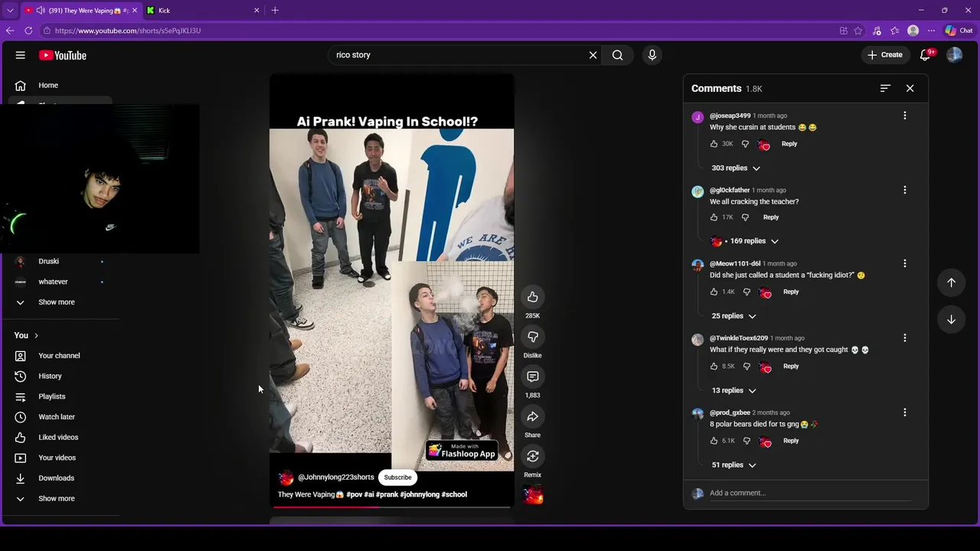Expand 13 replies
Viewport: 980px width, 551px height.
tap(733, 390)
